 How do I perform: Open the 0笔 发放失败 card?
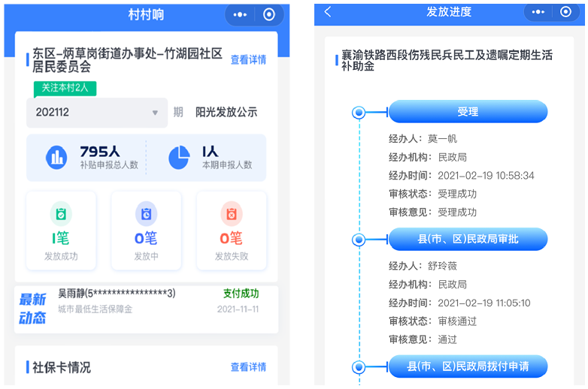click(x=232, y=231)
